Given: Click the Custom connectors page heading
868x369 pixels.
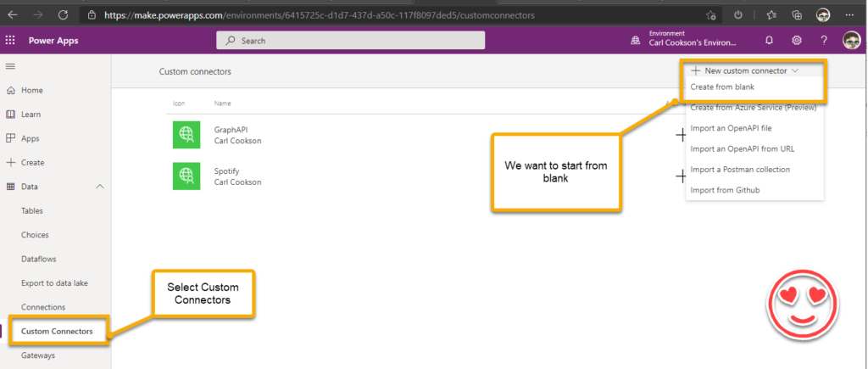Looking at the screenshot, I should [195, 71].
